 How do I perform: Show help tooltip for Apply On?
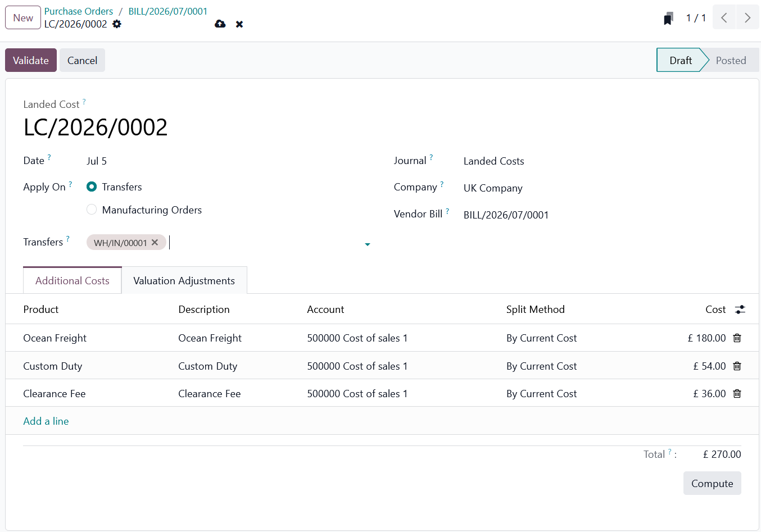point(70,184)
